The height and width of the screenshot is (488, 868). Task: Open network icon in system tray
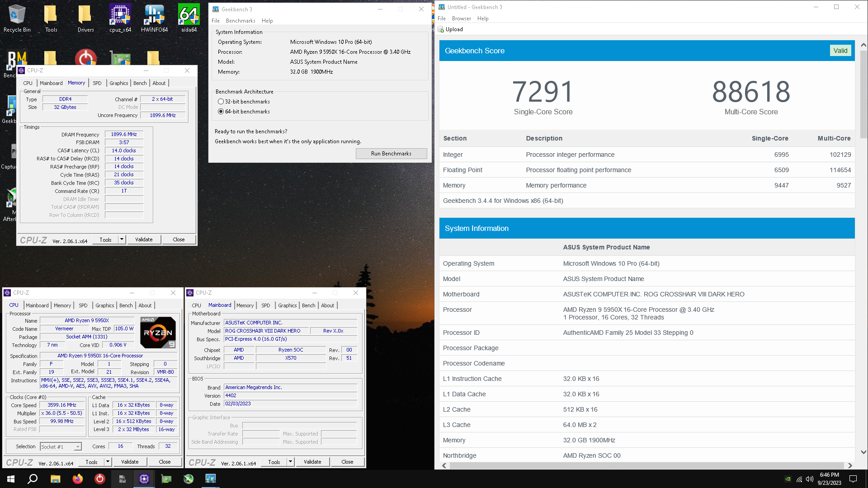point(799,479)
